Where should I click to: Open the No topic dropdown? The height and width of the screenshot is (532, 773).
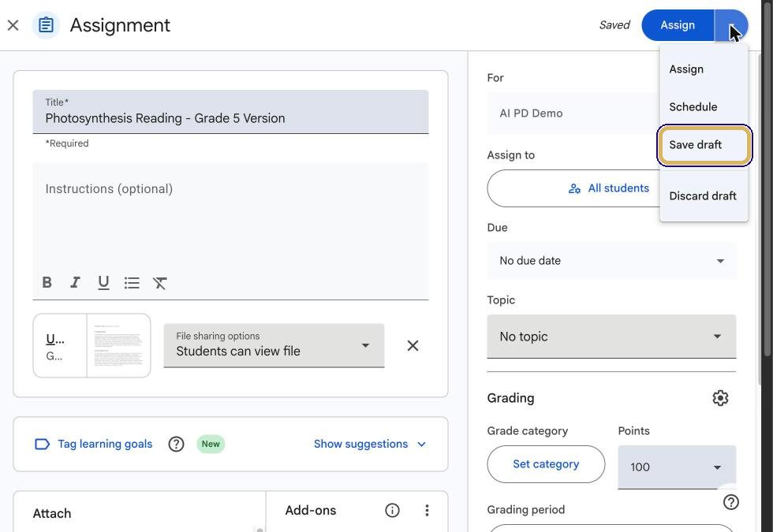tap(611, 337)
